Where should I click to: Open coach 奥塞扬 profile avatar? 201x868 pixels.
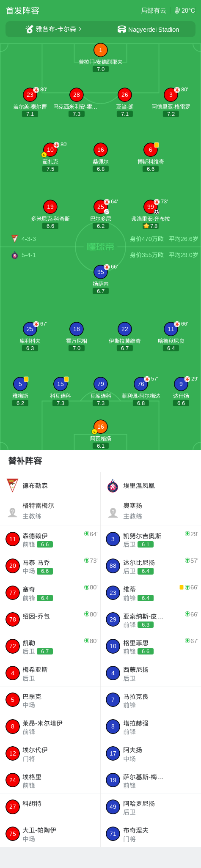pyautogui.click(x=113, y=513)
